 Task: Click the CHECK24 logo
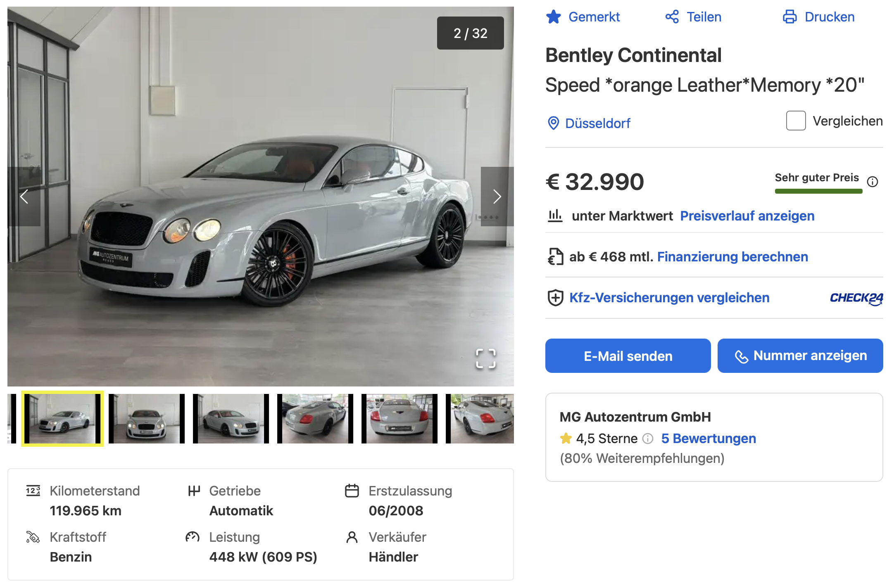tap(856, 298)
